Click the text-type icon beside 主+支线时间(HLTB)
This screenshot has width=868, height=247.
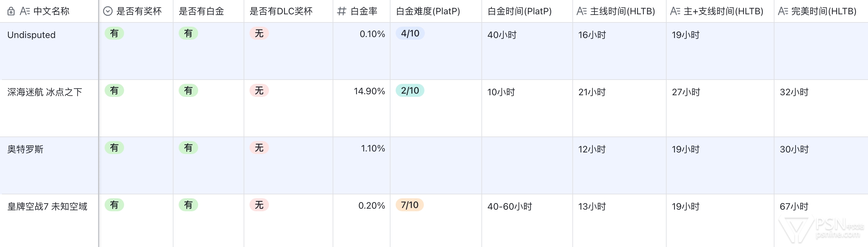click(675, 11)
